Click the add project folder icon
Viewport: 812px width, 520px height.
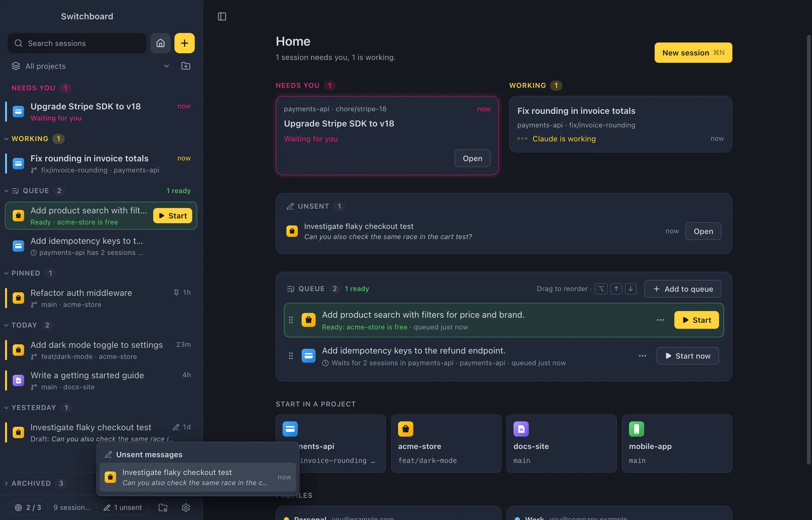[186, 66]
